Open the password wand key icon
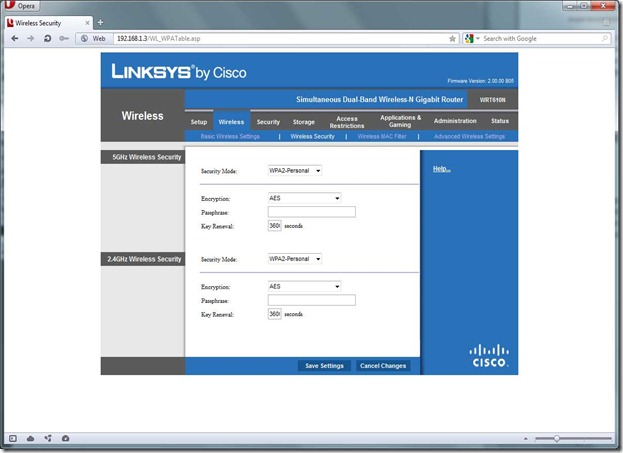 [x=64, y=39]
